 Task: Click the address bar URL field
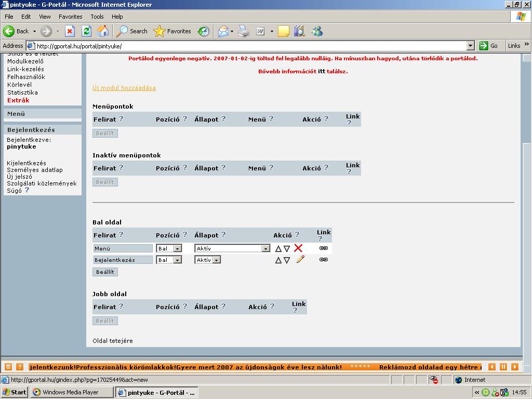pyautogui.click(x=249, y=46)
